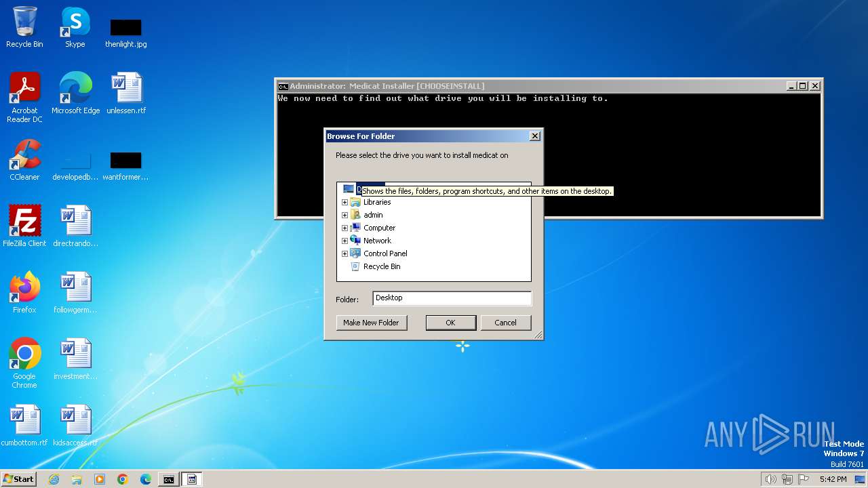This screenshot has width=868, height=488.
Task: Select the investment document icon
Action: (x=75, y=359)
